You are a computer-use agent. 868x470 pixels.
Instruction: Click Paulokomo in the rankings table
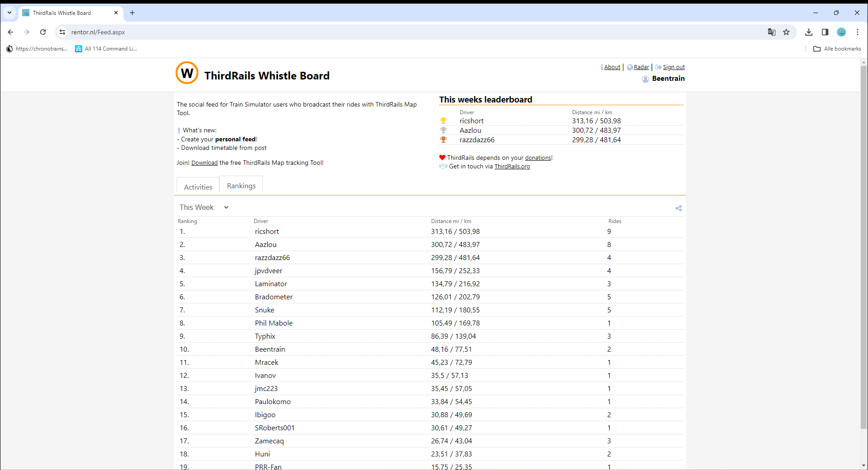pyautogui.click(x=273, y=402)
